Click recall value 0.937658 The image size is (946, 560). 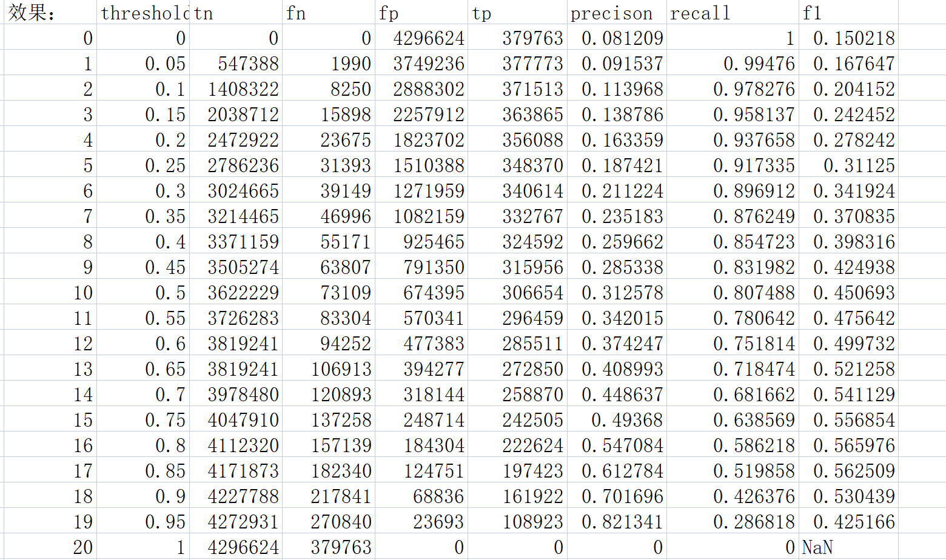coord(733,139)
